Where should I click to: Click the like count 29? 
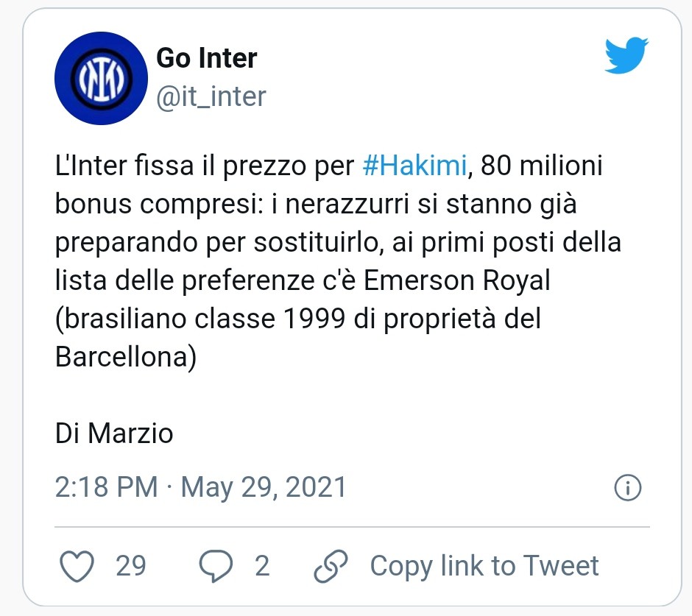pyautogui.click(x=131, y=566)
